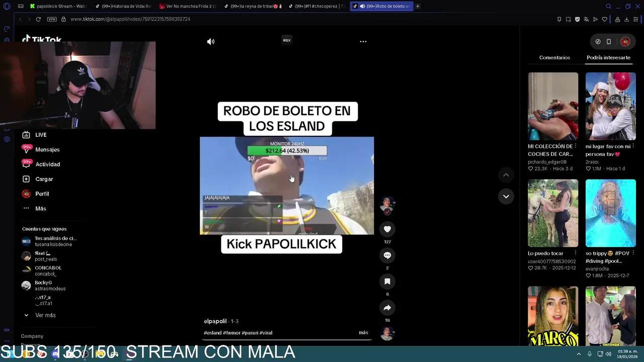Screen dimensions: 644x362
Task: Expand followed accounts with Ver más
Action: click(45, 315)
